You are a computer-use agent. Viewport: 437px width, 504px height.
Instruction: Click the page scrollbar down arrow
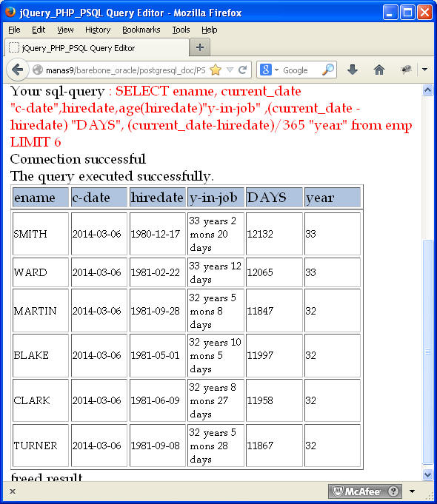coord(427,474)
